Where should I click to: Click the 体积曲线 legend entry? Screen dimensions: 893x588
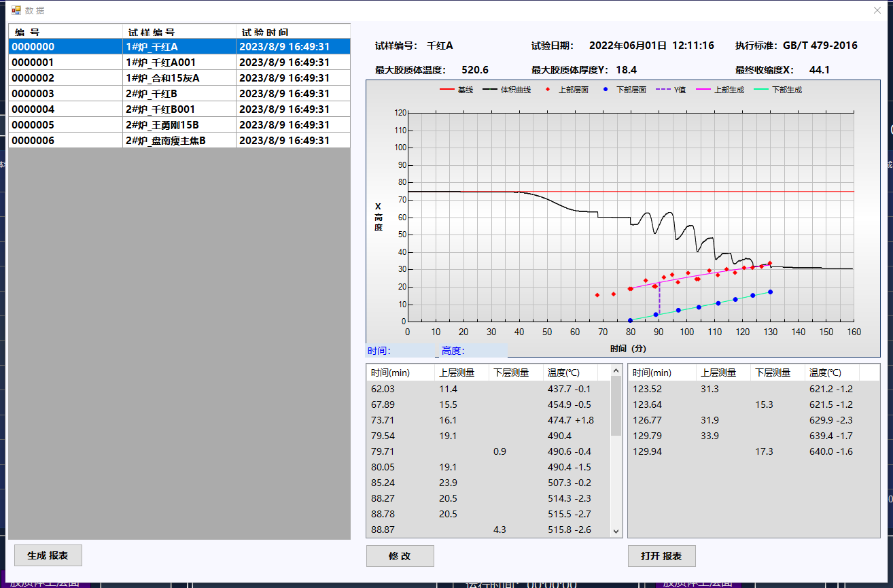[x=506, y=90]
